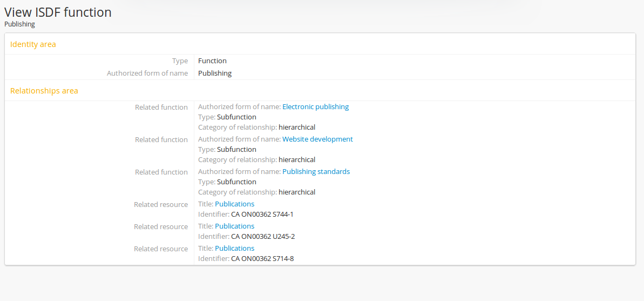Click the Publishing subtitle under the page title
This screenshot has height=301, width=644.
tap(19, 24)
